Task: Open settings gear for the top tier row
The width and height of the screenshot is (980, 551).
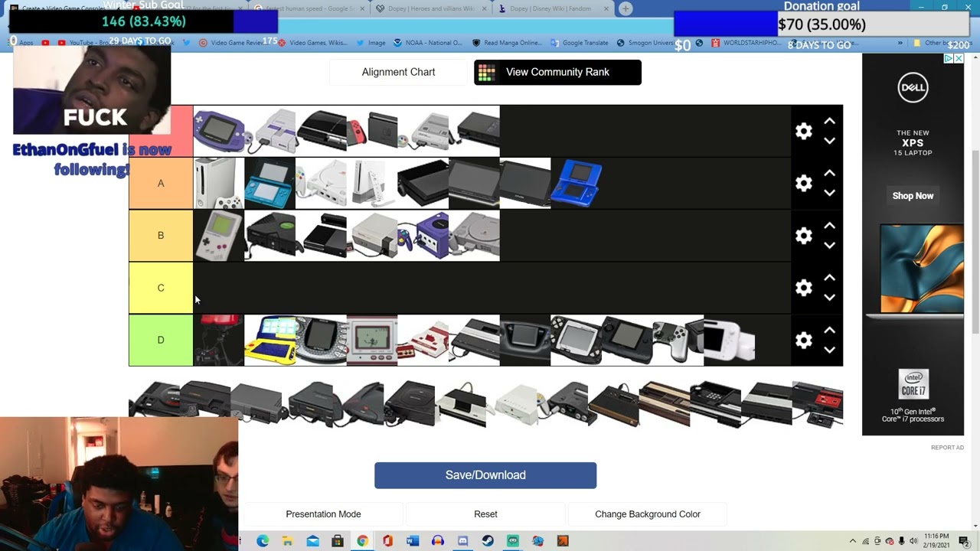Action: pos(803,132)
